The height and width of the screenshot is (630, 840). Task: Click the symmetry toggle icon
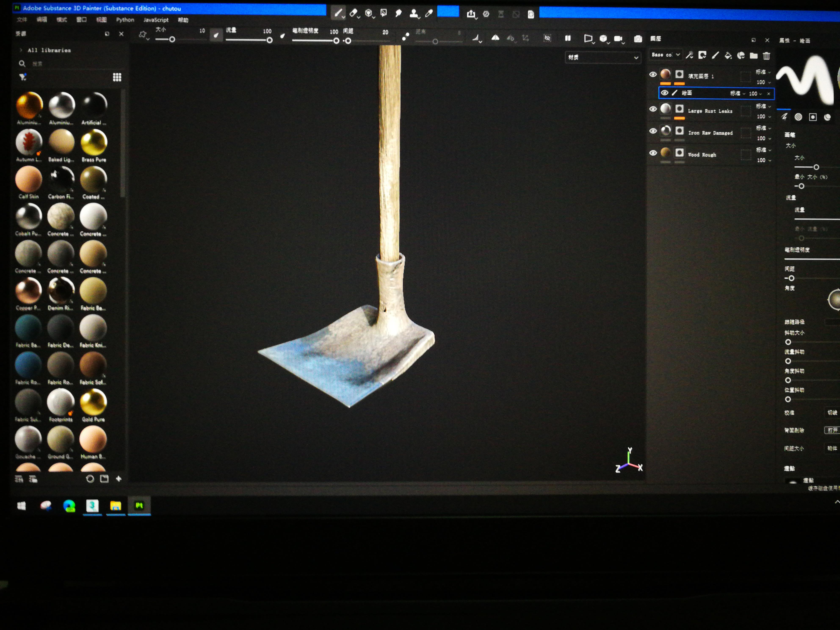(495, 38)
